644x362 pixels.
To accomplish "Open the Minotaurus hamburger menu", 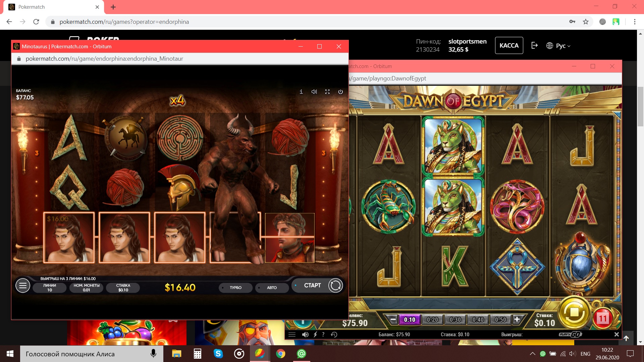I will [x=23, y=286].
